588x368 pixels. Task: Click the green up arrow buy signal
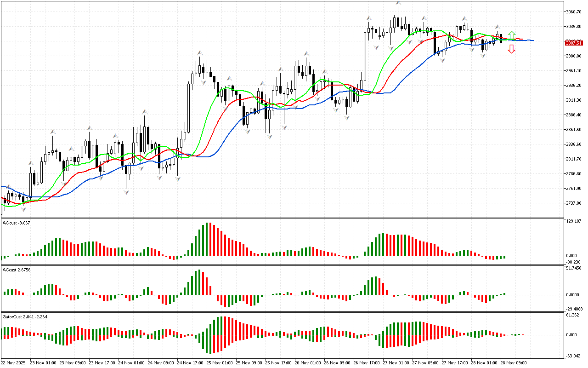click(x=511, y=35)
